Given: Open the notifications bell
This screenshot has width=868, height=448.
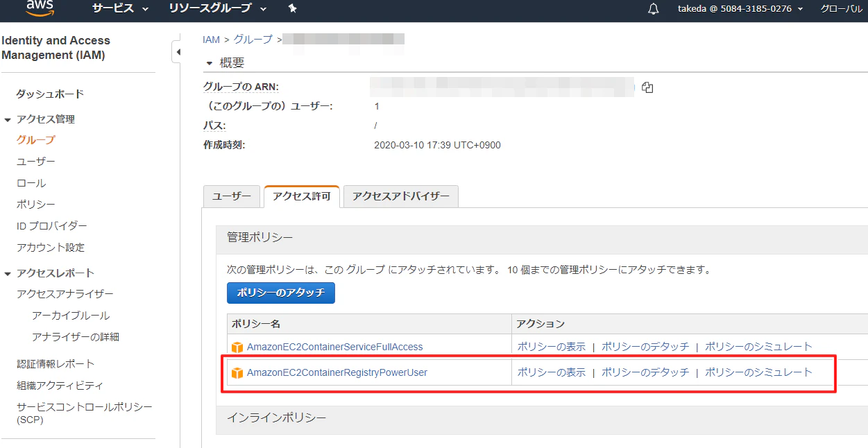Looking at the screenshot, I should click(653, 9).
